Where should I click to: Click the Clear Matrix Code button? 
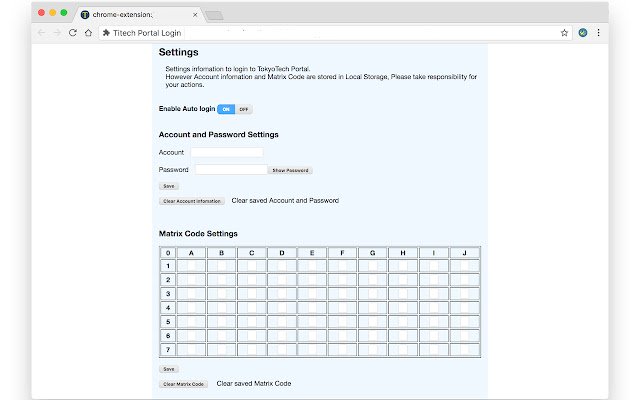pos(183,384)
